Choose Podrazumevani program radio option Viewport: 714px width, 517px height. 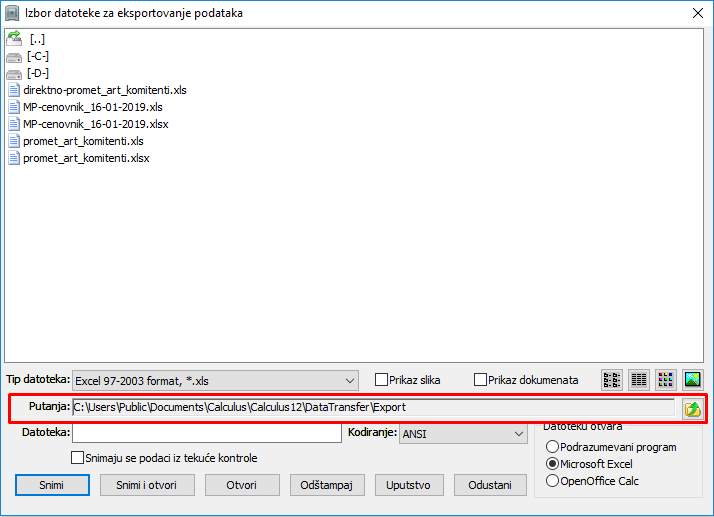[552, 447]
